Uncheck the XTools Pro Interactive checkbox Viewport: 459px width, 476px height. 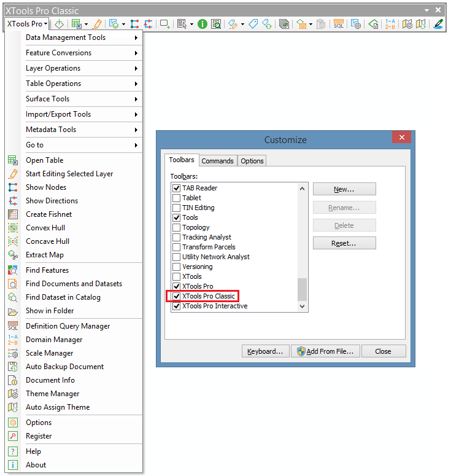176,306
